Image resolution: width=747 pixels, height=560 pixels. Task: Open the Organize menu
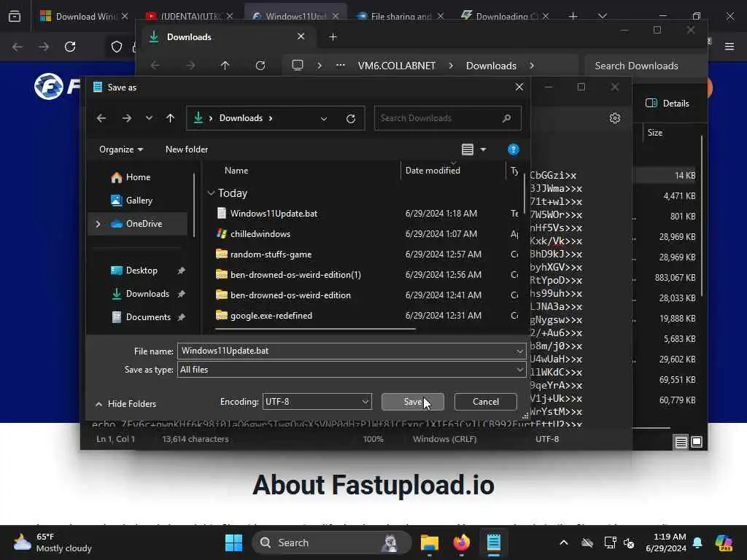(121, 149)
